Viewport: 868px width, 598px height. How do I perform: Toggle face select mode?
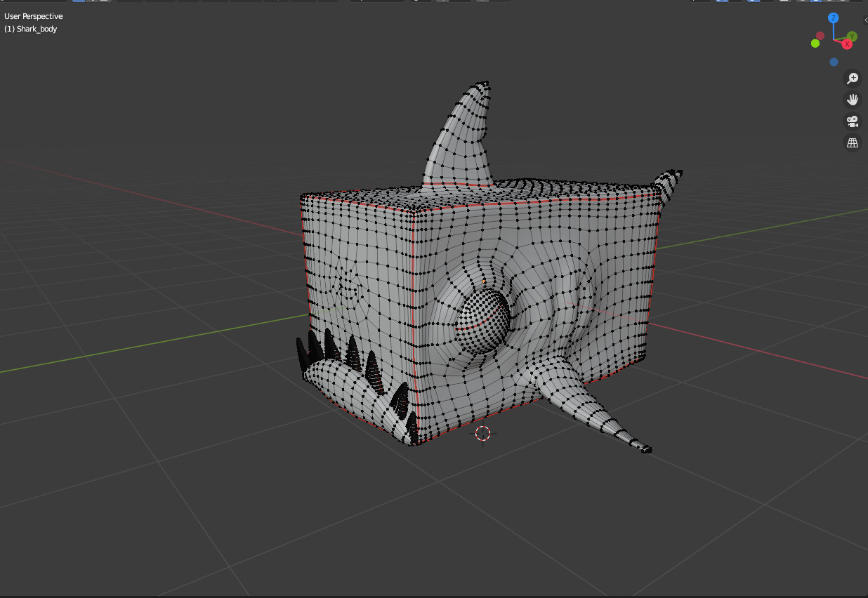tap(105, 3)
